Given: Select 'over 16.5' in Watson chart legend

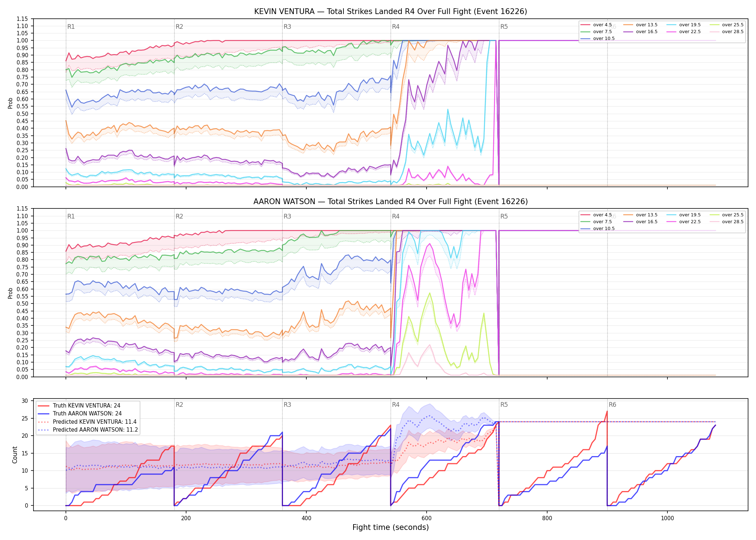Looking at the screenshot, I should 647,222.
